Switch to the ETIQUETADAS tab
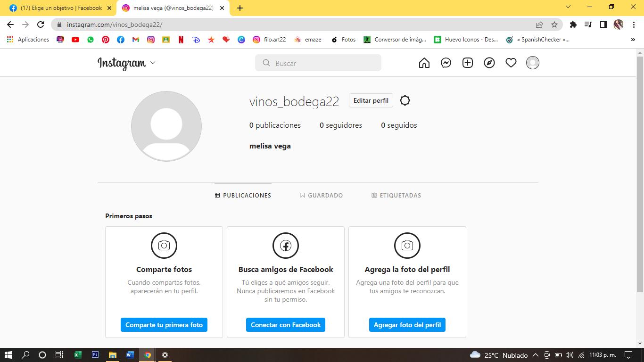644x362 pixels. [396, 195]
